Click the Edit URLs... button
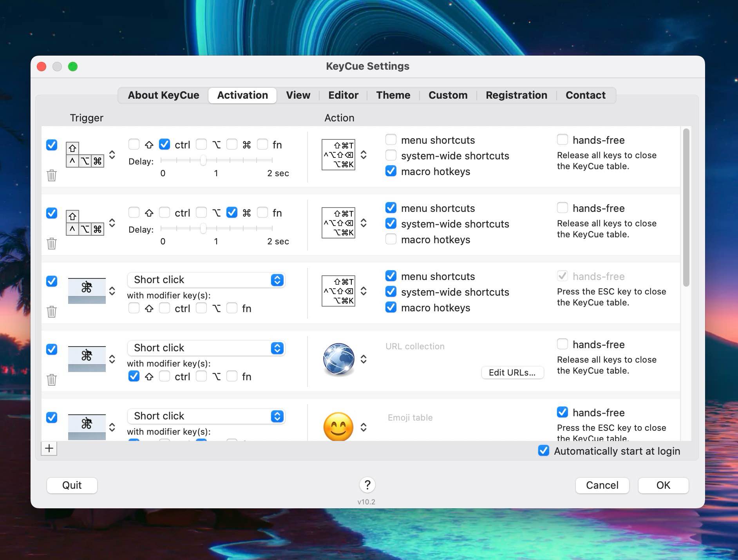The image size is (738, 560). click(x=512, y=372)
